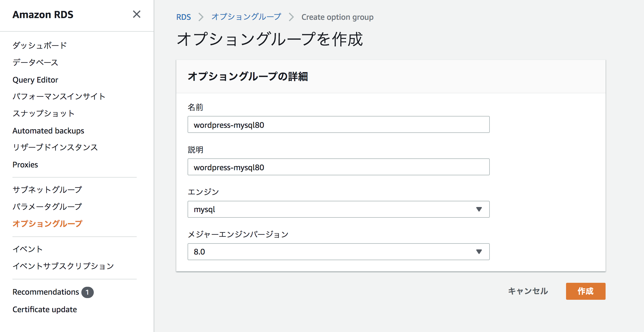Viewport: 644px width, 332px height.
Task: Open パラメータグループ page
Action: (47, 206)
